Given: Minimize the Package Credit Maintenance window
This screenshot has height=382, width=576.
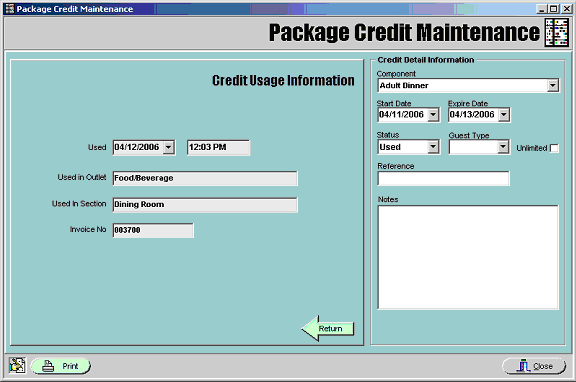Looking at the screenshot, I should tap(541, 8).
